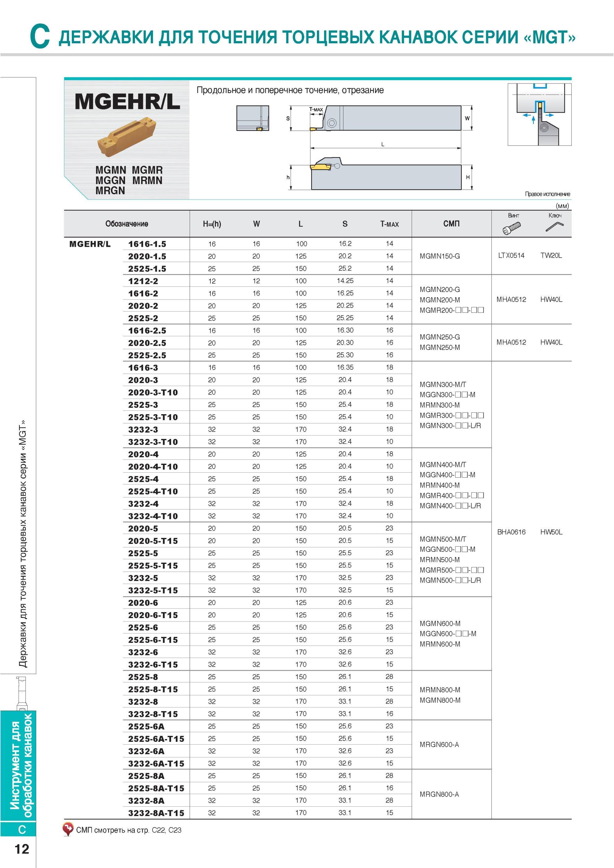The height and width of the screenshot is (868, 614).
Task: Click the 'СМП смотреть на стр. C22, C23' reference
Action: pyautogui.click(x=129, y=830)
